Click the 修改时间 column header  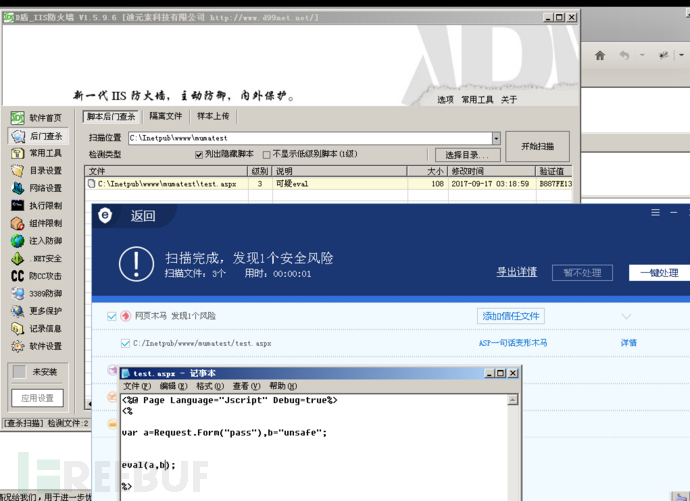492,171
